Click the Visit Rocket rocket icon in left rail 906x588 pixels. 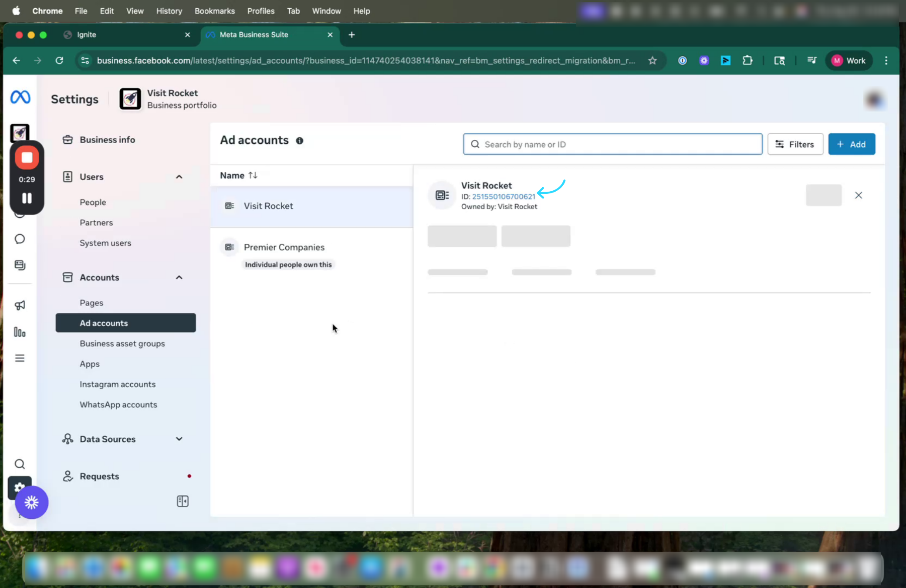click(x=20, y=133)
